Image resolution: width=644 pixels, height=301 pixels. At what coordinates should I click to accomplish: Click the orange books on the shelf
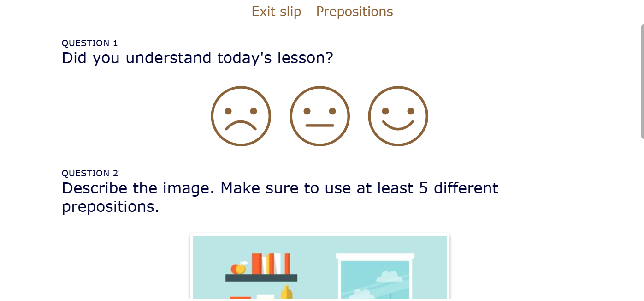pos(257,264)
